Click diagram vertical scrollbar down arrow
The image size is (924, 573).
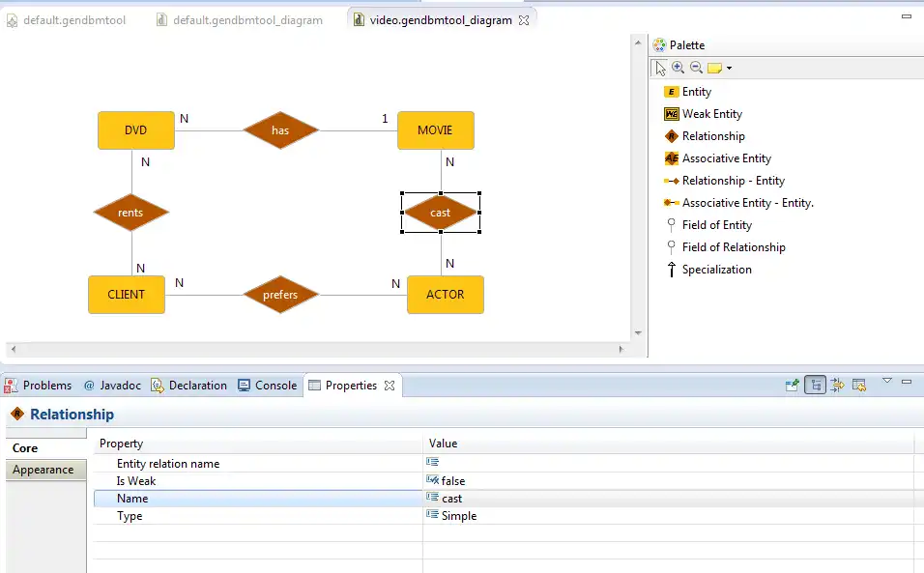point(638,333)
